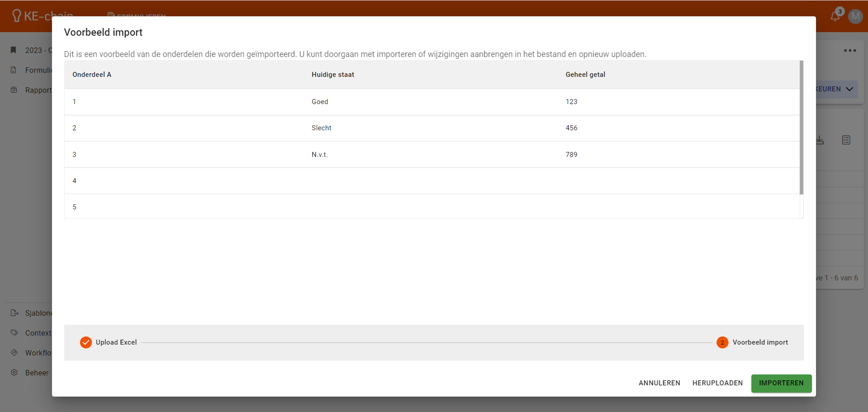
Task: Cancel the import with Annuleren
Action: pos(659,383)
